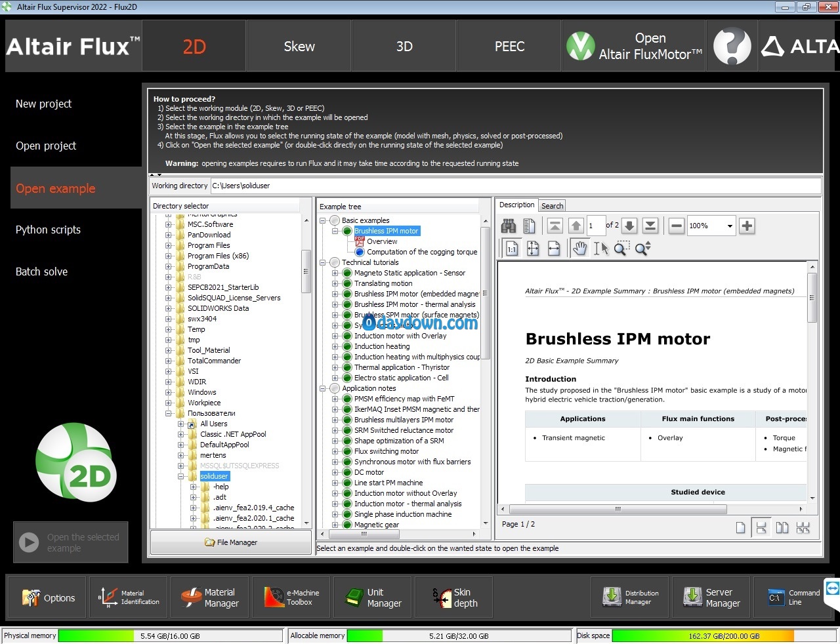Expand the DC motor example node
The width and height of the screenshot is (840, 644).
point(335,472)
